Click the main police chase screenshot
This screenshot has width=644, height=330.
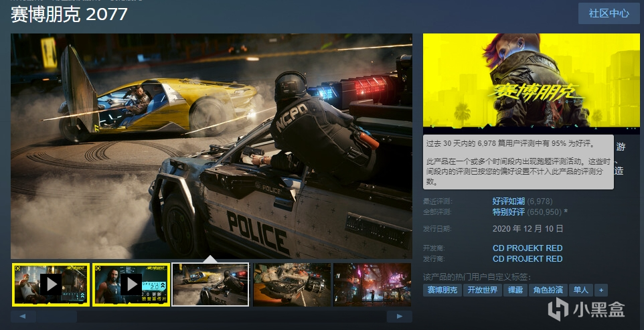tap(212, 146)
